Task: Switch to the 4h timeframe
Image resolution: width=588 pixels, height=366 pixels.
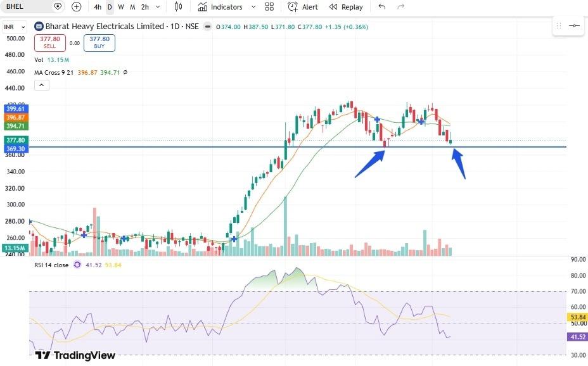Action: tap(98, 7)
